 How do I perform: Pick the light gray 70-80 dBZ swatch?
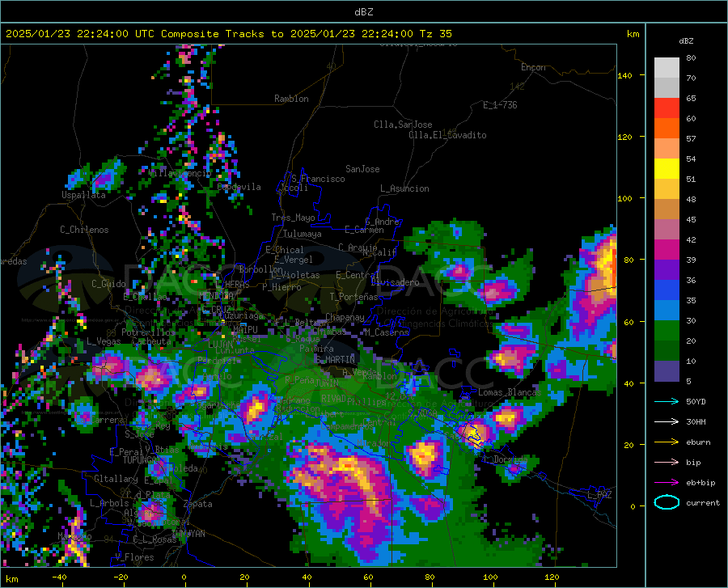[x=667, y=68]
